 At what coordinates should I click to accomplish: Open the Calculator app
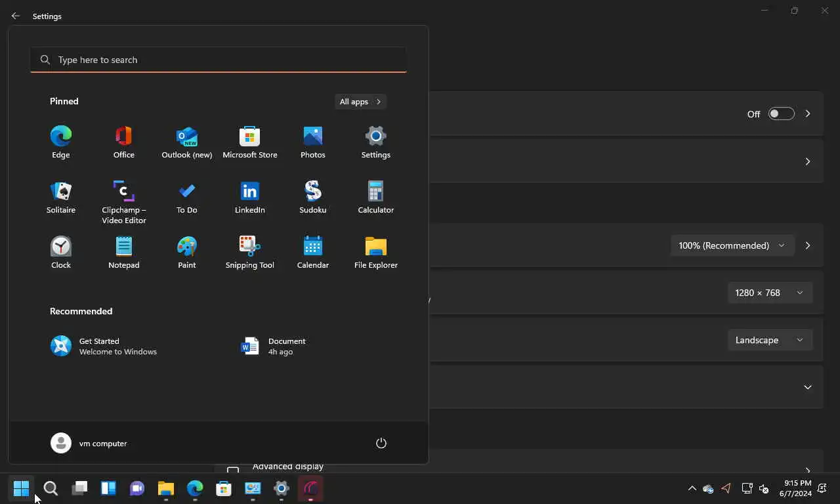click(x=376, y=198)
